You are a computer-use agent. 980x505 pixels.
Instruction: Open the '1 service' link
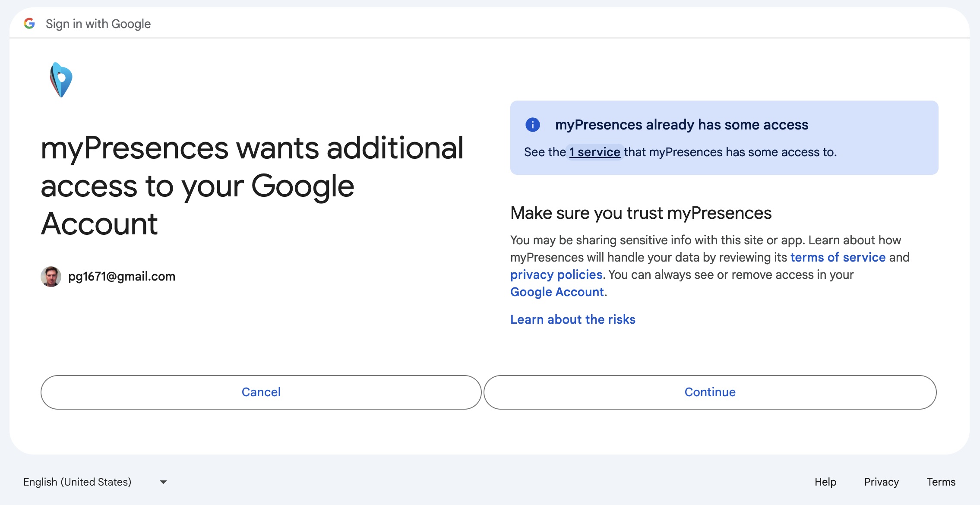(594, 152)
